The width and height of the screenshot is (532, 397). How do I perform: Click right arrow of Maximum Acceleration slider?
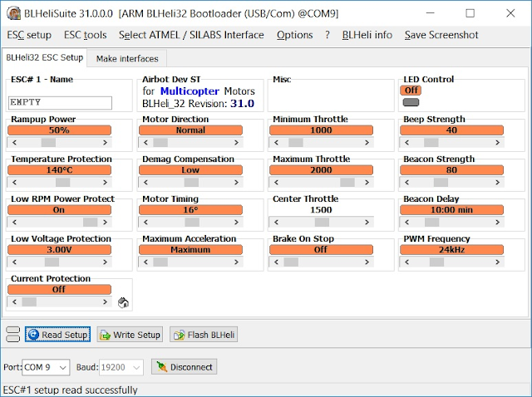pos(236,262)
